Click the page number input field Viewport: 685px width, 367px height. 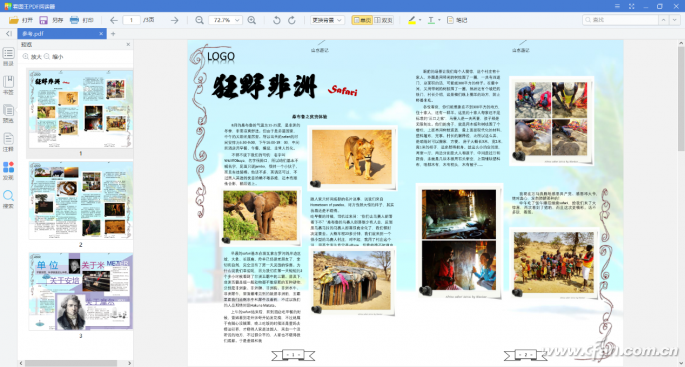131,20
